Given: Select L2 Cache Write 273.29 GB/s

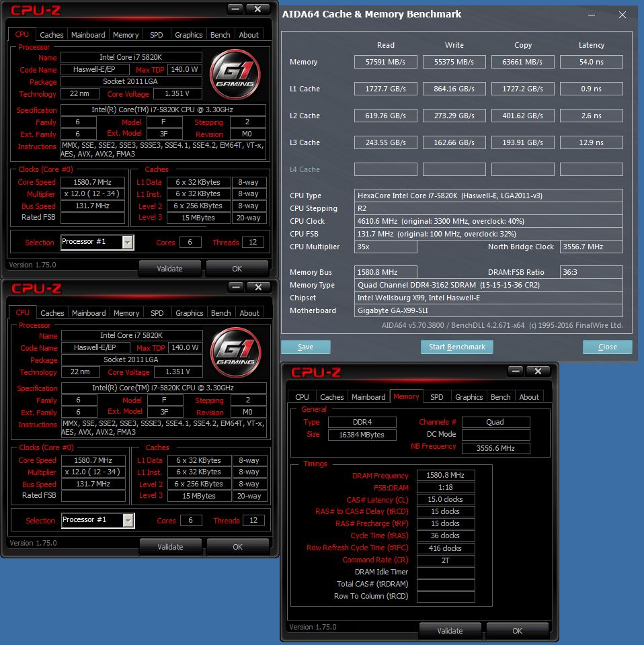Looking at the screenshot, I should [454, 116].
